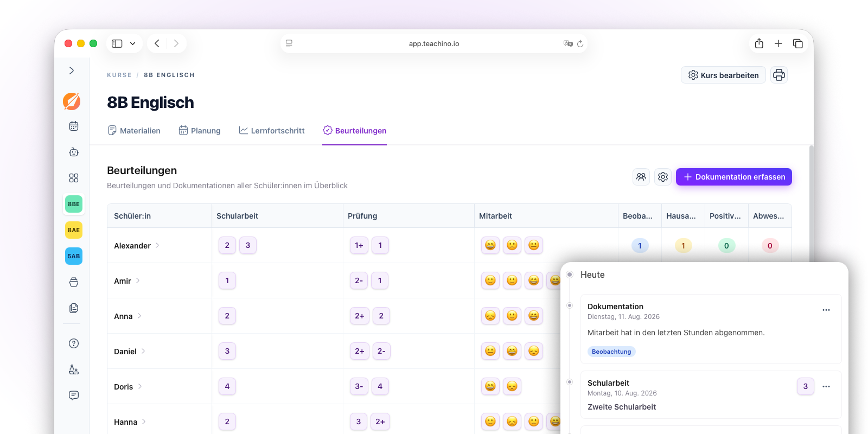Open the documents icon in sidebar
This screenshot has width=868, height=434.
(x=74, y=308)
